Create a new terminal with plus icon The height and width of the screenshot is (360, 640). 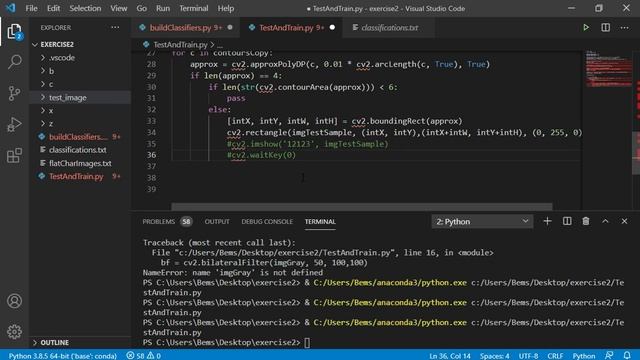point(547,221)
